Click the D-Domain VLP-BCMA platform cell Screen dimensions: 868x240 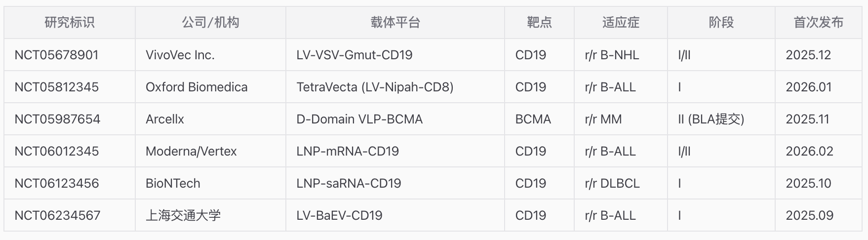(359, 119)
